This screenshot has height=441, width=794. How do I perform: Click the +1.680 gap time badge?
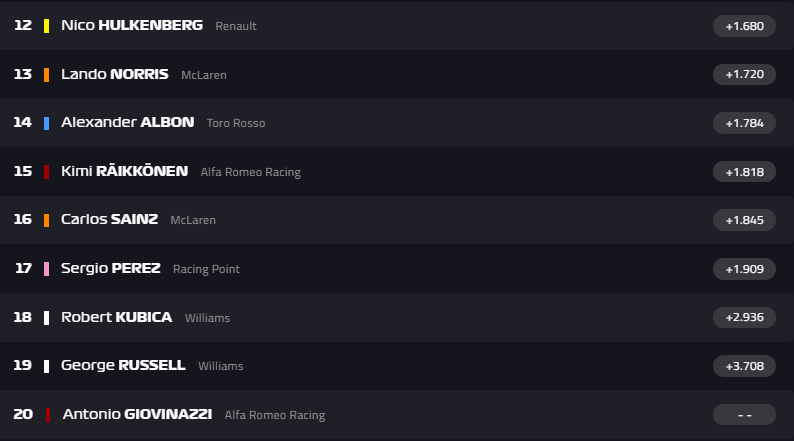point(744,26)
